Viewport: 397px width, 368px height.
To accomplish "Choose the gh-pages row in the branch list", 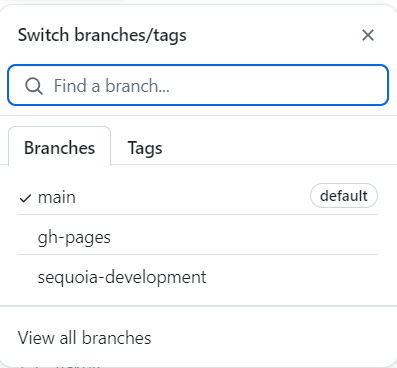I will tap(198, 236).
